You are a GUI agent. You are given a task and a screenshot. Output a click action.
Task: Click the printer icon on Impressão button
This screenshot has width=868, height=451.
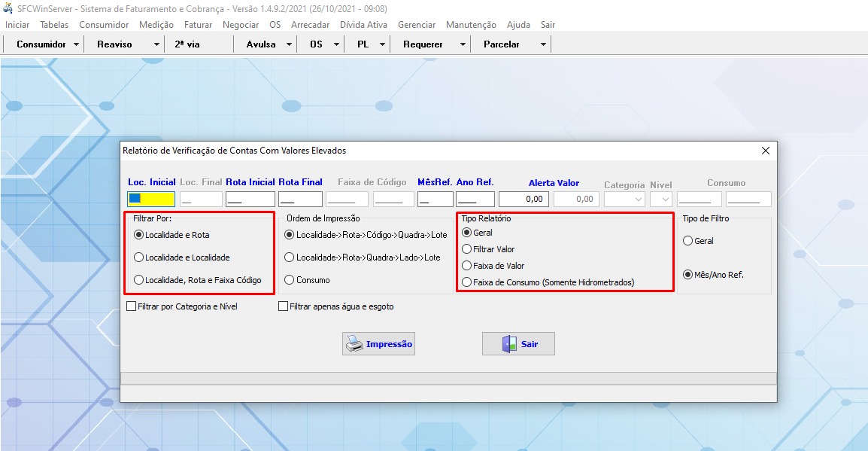click(x=354, y=344)
